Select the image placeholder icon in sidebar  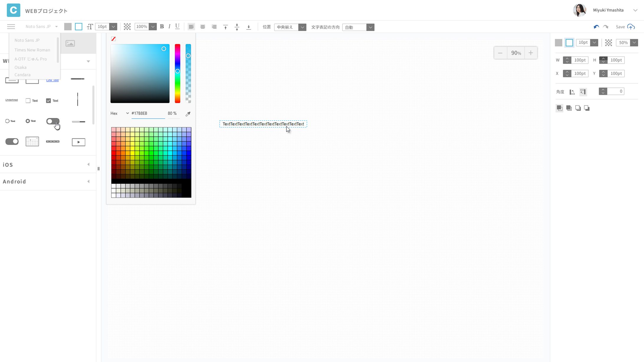coord(70,43)
